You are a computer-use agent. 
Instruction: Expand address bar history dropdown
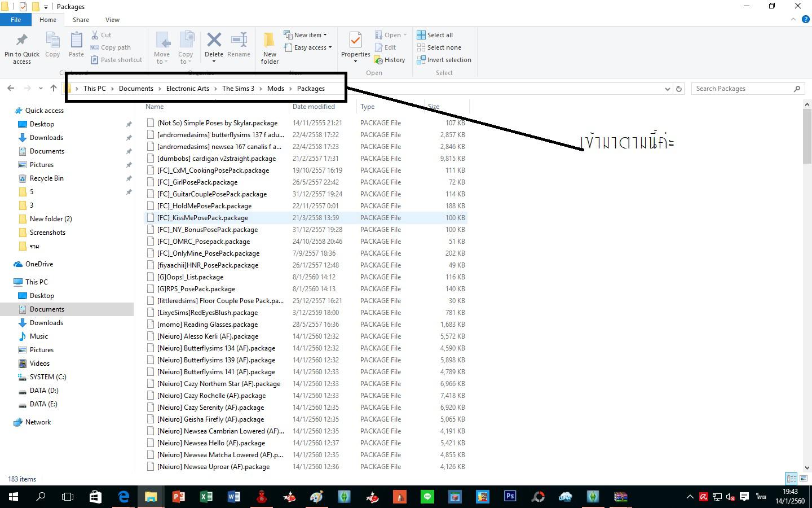[668, 89]
